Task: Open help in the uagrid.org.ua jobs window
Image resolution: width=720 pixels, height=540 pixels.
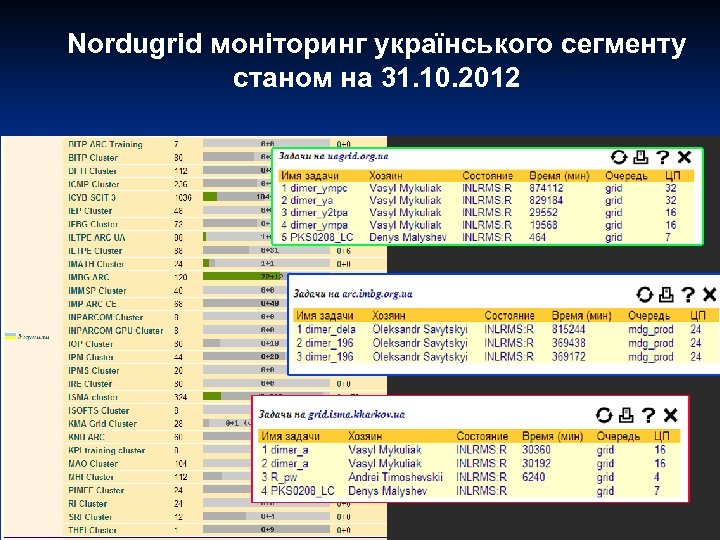Action: coord(663,158)
